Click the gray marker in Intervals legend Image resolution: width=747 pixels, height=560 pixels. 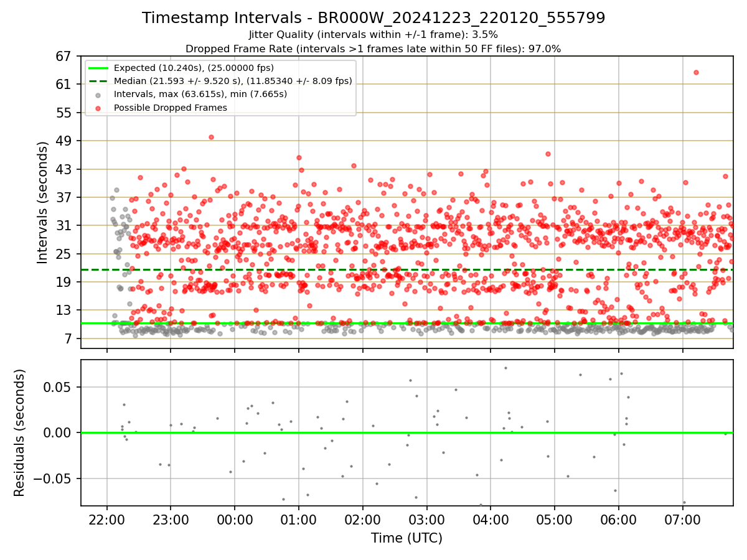point(98,95)
